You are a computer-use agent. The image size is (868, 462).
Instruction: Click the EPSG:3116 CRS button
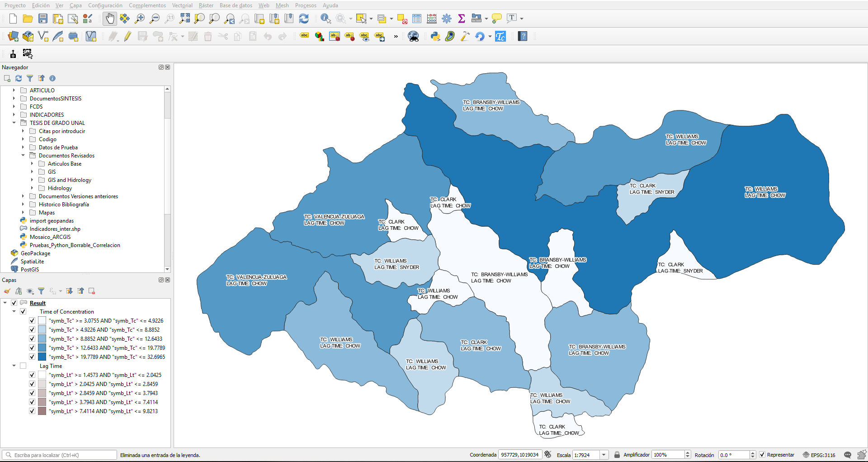coord(819,455)
